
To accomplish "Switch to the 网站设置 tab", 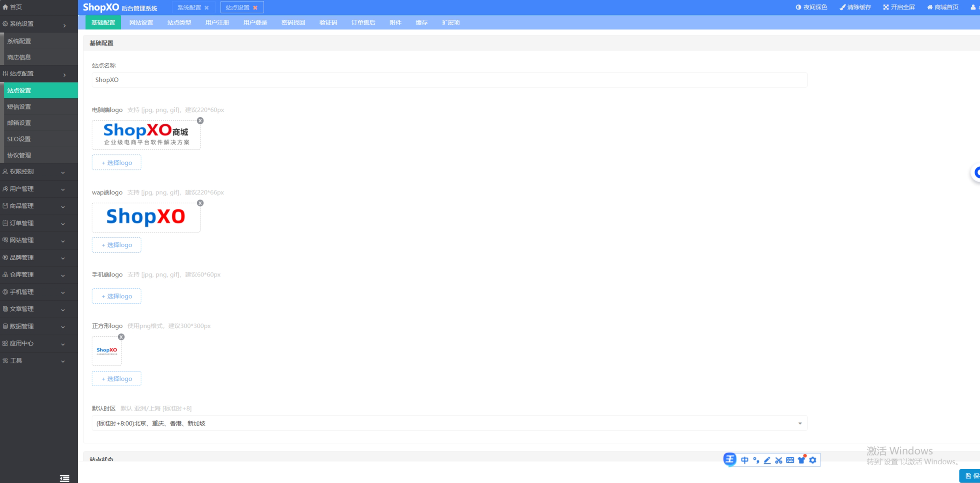I will point(141,23).
